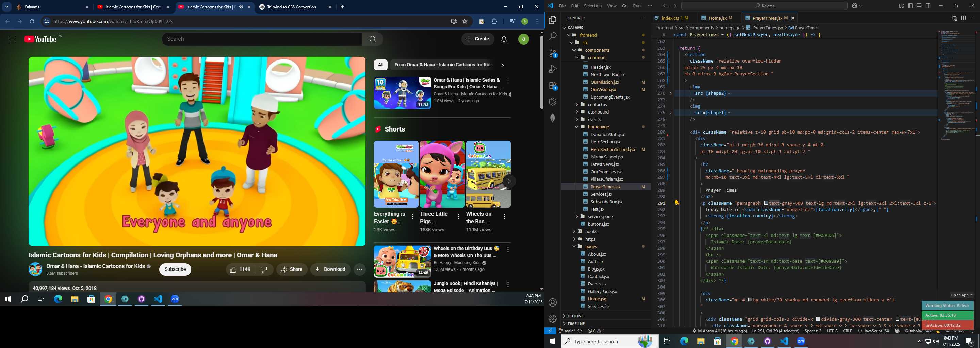
Task: Open the Search view in VS Code activity bar
Action: (x=552, y=36)
